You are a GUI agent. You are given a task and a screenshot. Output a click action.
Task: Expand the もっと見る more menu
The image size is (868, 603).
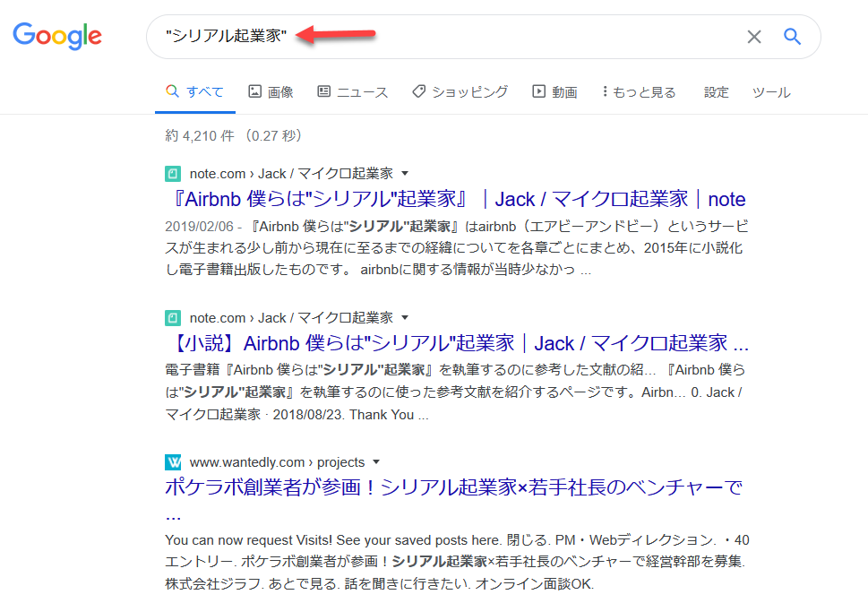[x=639, y=92]
